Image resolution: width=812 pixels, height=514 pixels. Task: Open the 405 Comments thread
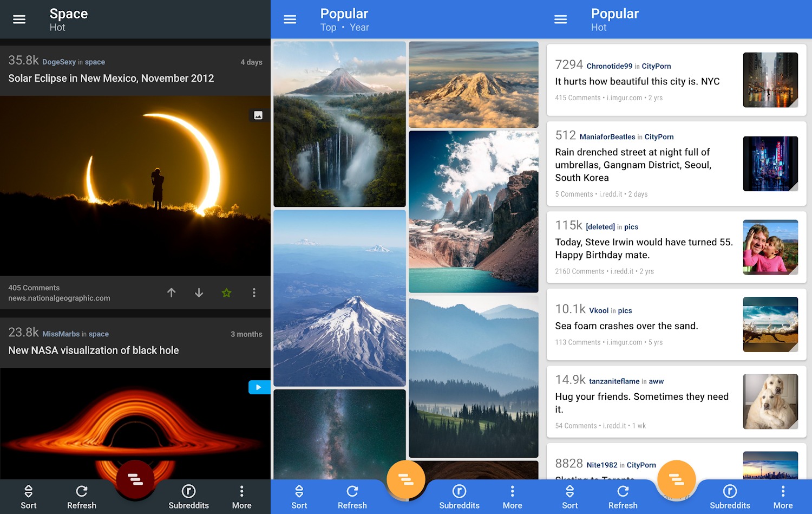tap(34, 288)
